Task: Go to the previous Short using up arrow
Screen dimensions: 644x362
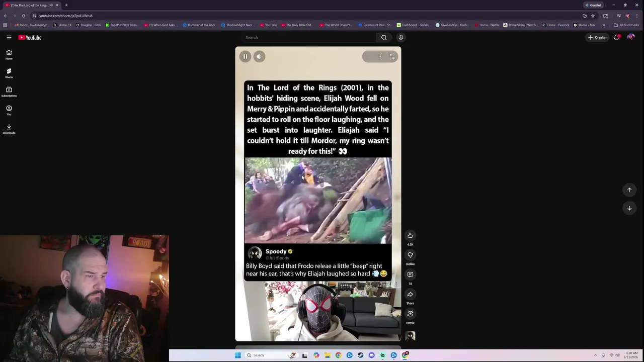Action: pyautogui.click(x=629, y=190)
